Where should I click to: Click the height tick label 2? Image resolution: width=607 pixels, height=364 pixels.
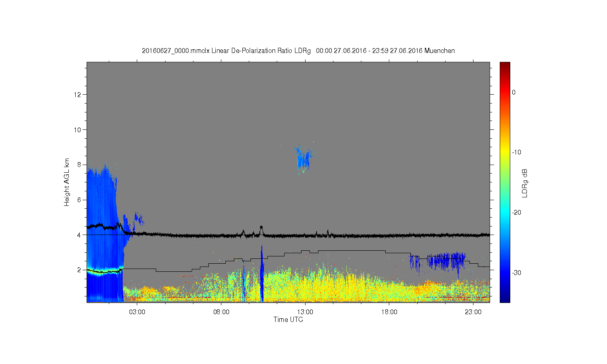point(79,270)
